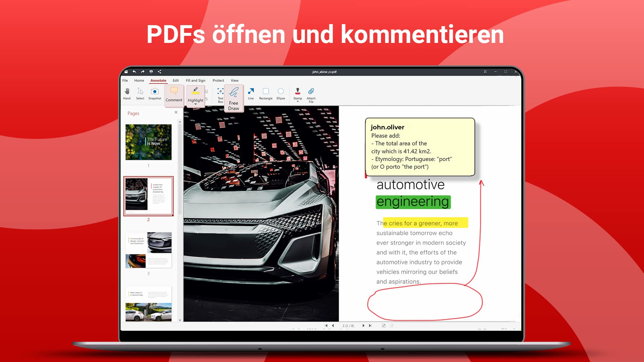The width and height of the screenshot is (644, 362).
Task: Open page 1 thumbnail 'The Future is Now'
Action: [x=149, y=142]
